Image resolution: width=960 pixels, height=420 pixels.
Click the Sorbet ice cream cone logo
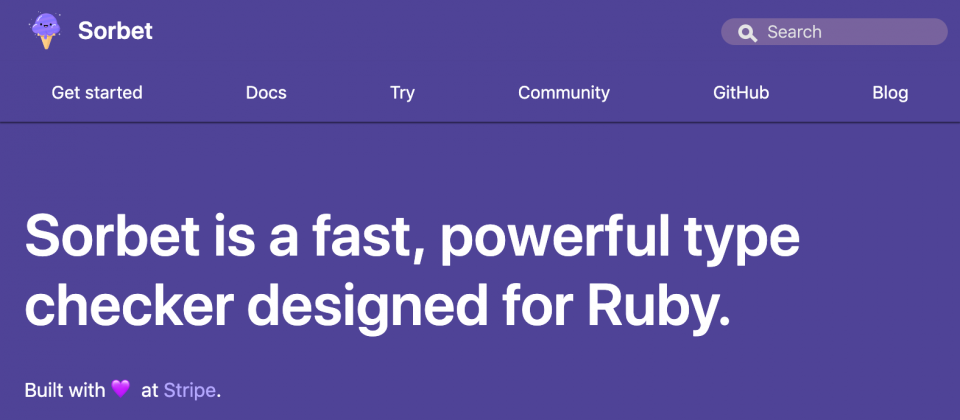point(46,31)
